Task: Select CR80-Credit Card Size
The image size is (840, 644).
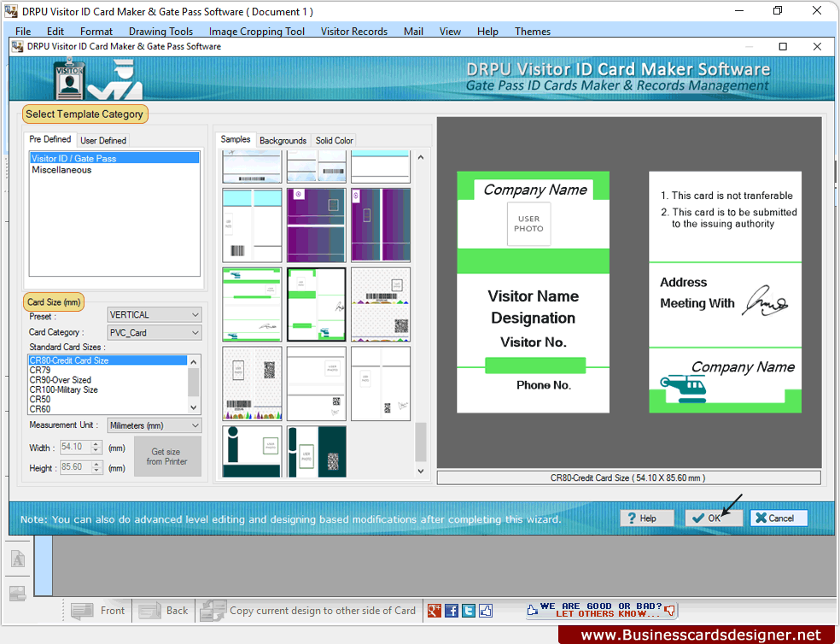Action: [108, 360]
